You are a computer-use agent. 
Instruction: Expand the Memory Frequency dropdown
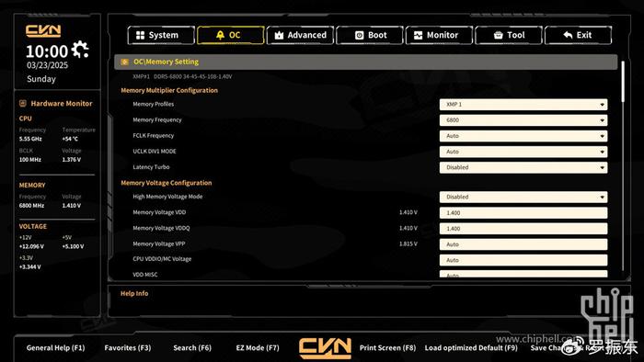coord(523,120)
